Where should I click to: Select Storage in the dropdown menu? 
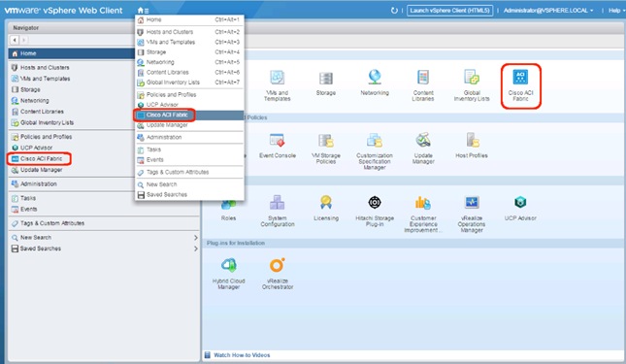(189, 51)
